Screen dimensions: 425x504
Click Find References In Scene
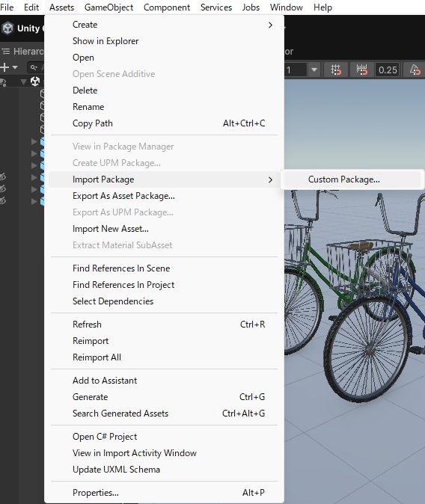tap(164, 268)
